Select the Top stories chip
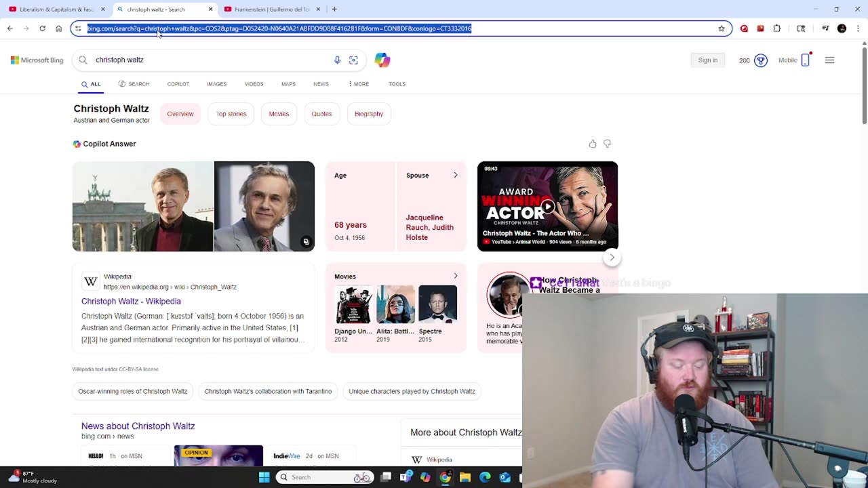The image size is (868, 488). click(x=231, y=114)
